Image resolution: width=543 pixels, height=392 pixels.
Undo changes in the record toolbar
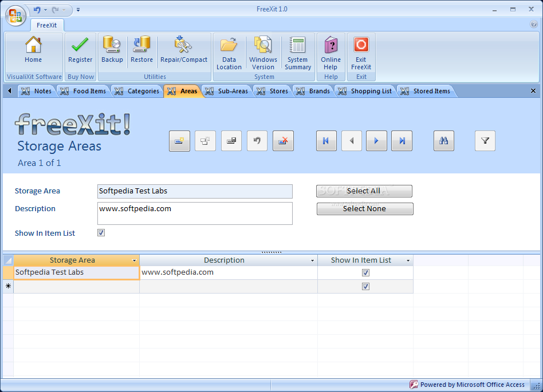[257, 141]
